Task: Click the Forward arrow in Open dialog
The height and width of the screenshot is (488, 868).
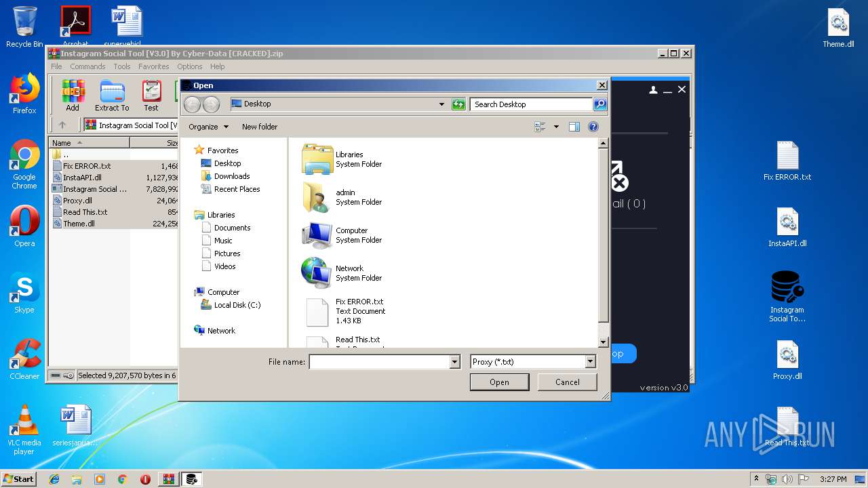Action: point(211,104)
